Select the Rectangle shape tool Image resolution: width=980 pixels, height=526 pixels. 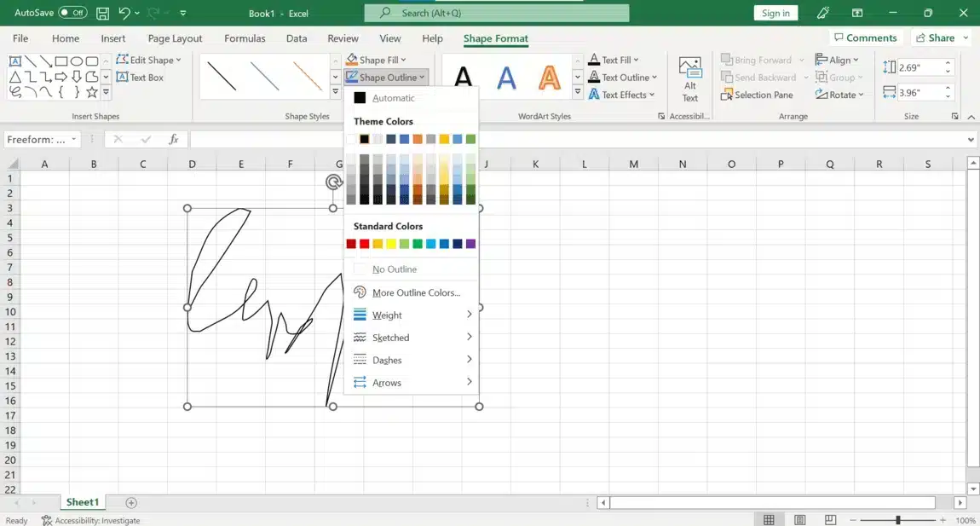click(x=61, y=61)
